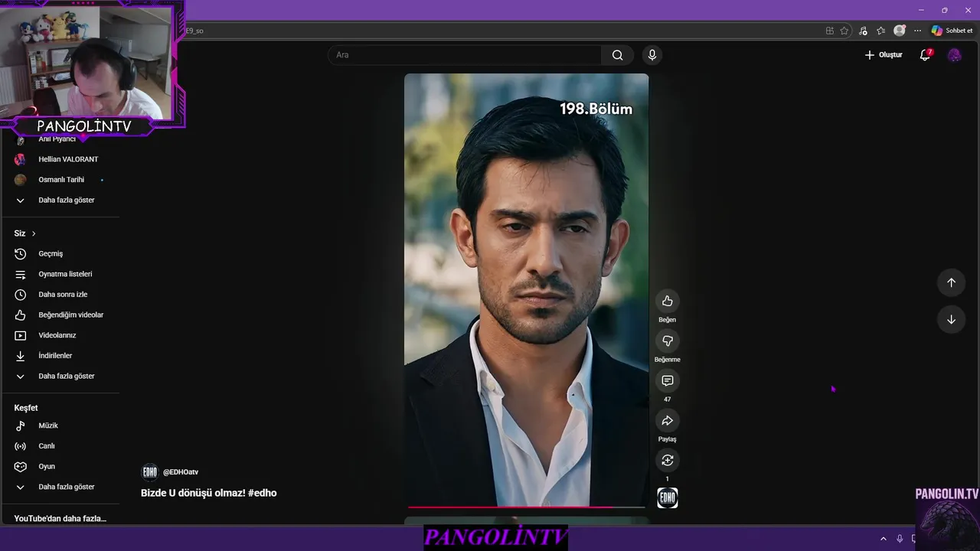
Task: Click the taskbar microphone icon
Action: point(900,539)
